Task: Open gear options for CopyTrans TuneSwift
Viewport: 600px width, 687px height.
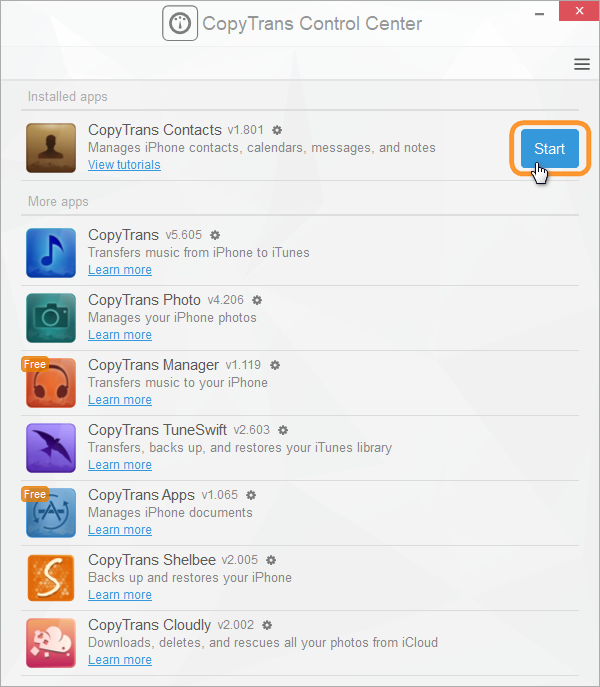Action: click(283, 430)
